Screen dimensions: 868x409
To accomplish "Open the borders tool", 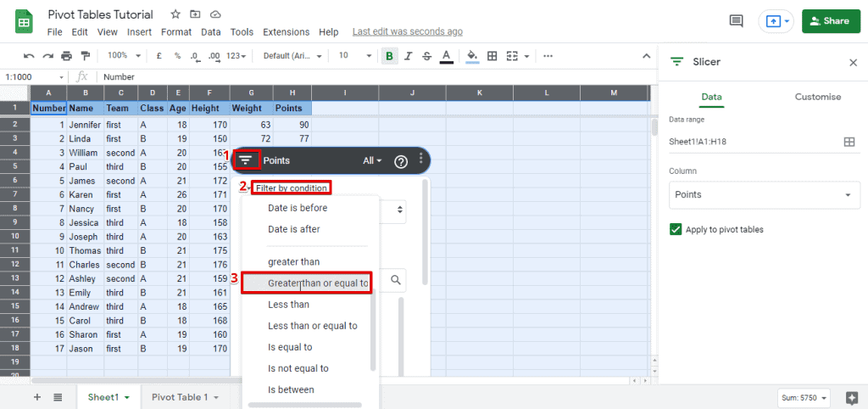I will [492, 56].
